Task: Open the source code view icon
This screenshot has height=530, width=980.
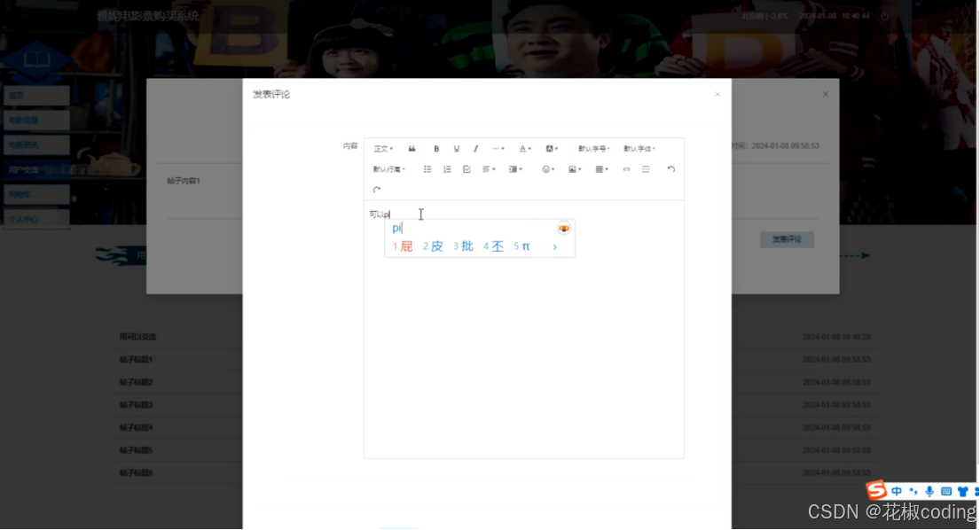Action: pyautogui.click(x=626, y=168)
